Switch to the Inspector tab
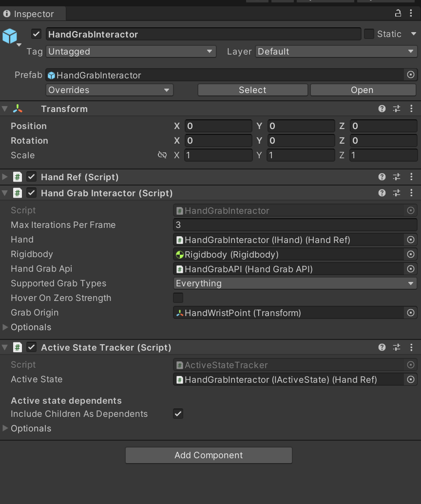This screenshot has width=421, height=504. tap(33, 14)
